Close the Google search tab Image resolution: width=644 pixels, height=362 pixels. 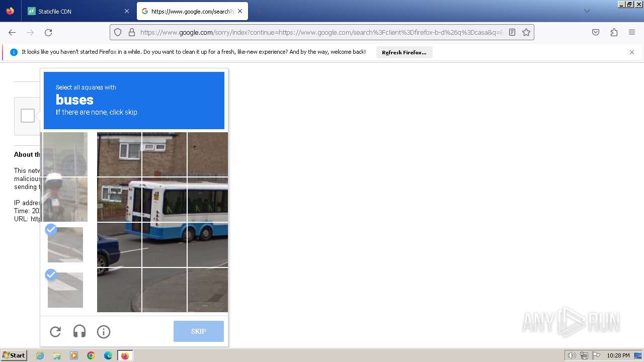click(x=240, y=11)
